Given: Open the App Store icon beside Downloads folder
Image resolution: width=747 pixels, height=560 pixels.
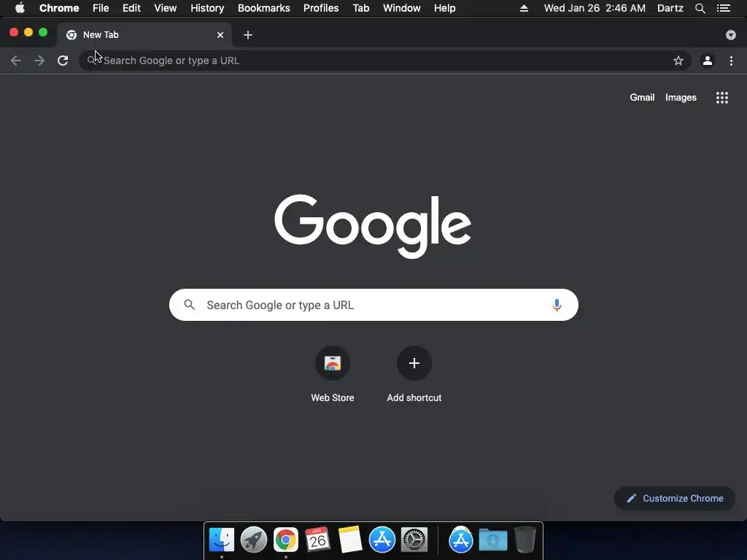Looking at the screenshot, I should click(x=461, y=540).
